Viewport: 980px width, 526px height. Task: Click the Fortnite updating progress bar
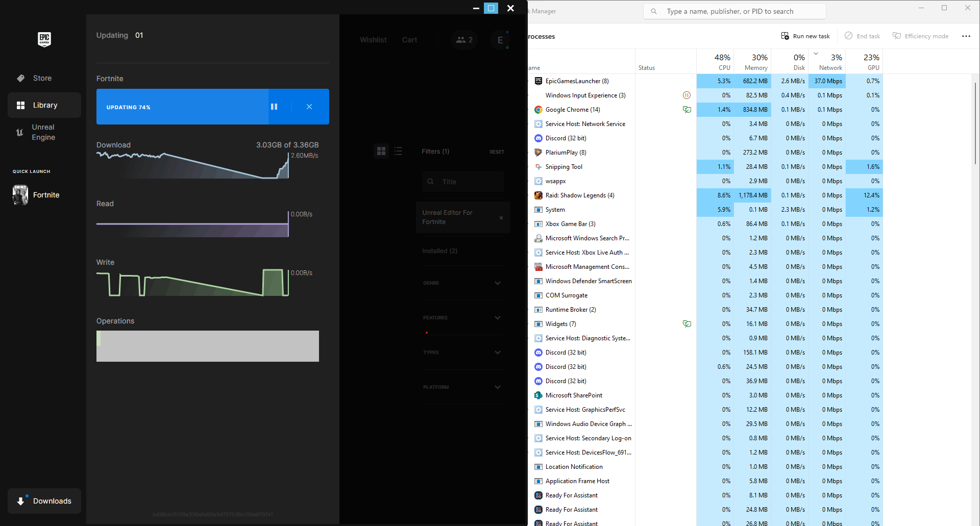pos(182,107)
